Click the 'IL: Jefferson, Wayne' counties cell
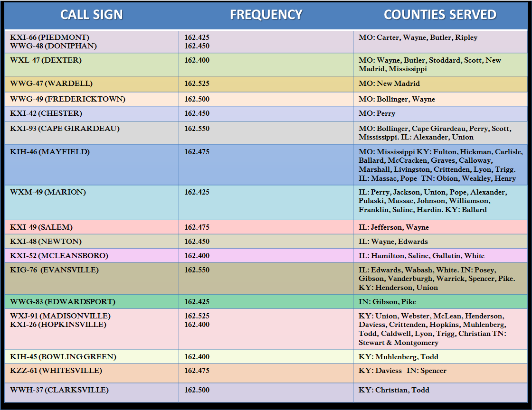This screenshot has height=410, width=532. click(394, 227)
